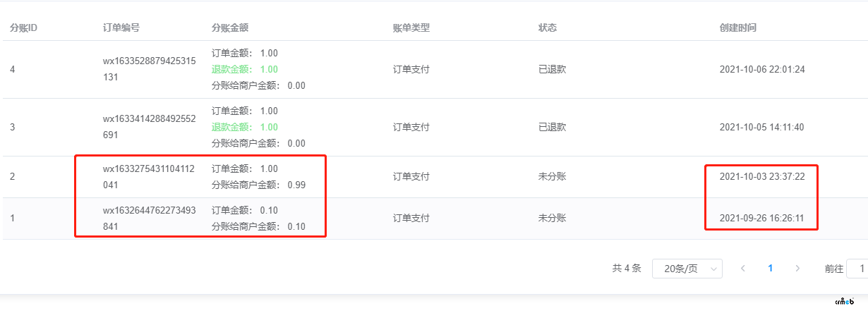
Task: Click the 2021-09-26 16:26:11 creation time
Action: [762, 218]
